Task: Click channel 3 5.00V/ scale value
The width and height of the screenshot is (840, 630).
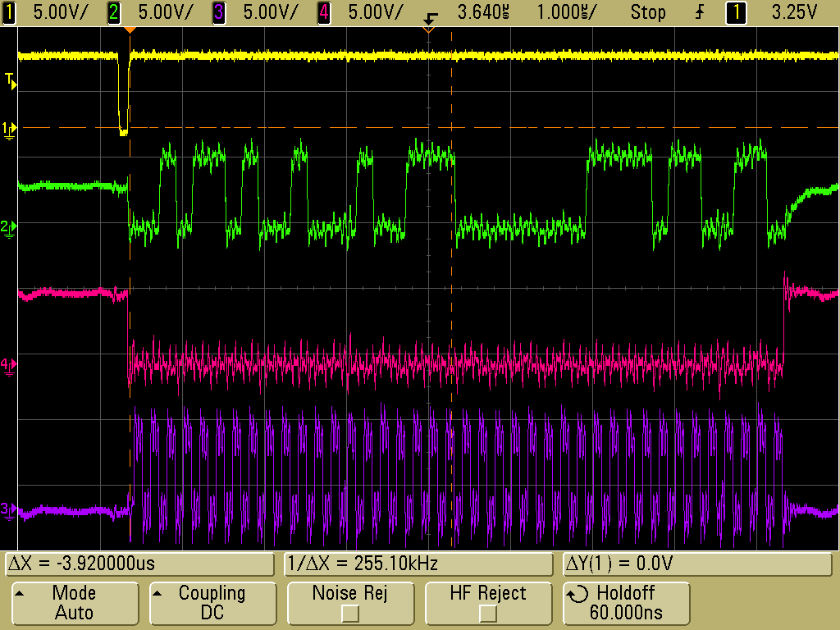Action: pos(270,12)
